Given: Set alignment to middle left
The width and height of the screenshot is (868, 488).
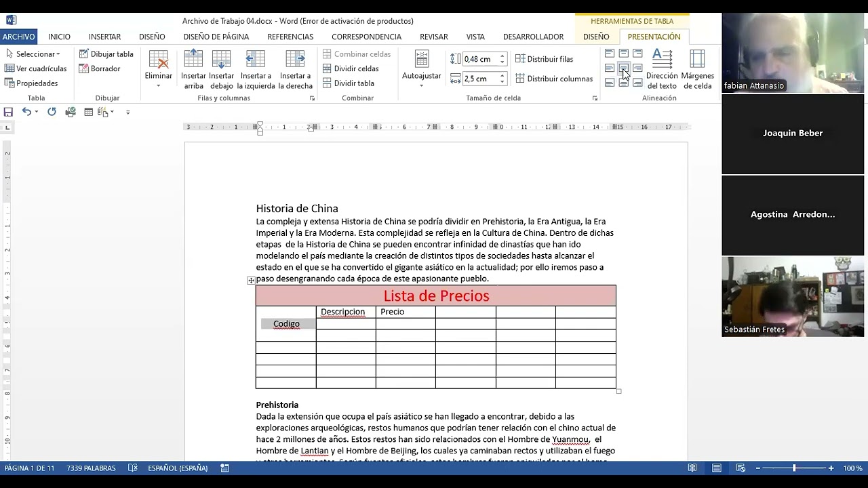Looking at the screenshot, I should [610, 68].
